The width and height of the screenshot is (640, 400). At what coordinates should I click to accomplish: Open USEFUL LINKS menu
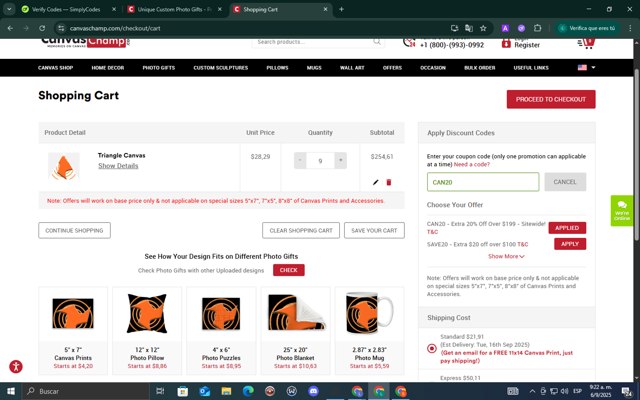[531, 68]
